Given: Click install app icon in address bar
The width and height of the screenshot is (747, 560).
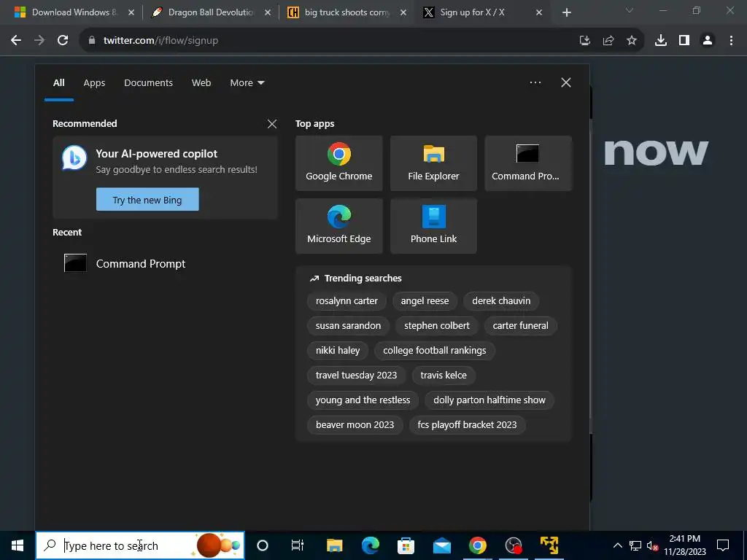Looking at the screenshot, I should coord(585,41).
